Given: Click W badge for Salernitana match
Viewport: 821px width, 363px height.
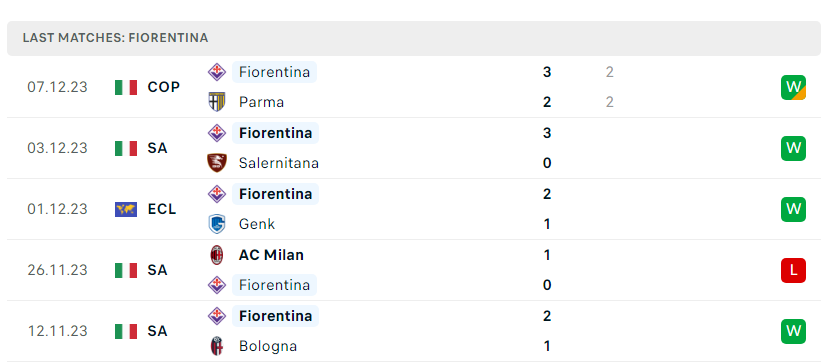Looking at the screenshot, I should tap(793, 148).
